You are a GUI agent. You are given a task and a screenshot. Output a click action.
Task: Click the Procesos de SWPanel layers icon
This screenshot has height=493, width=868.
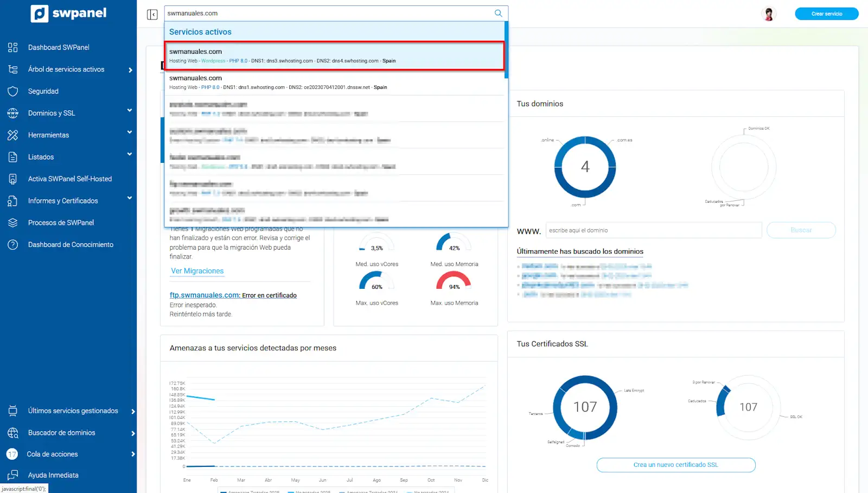(x=13, y=223)
